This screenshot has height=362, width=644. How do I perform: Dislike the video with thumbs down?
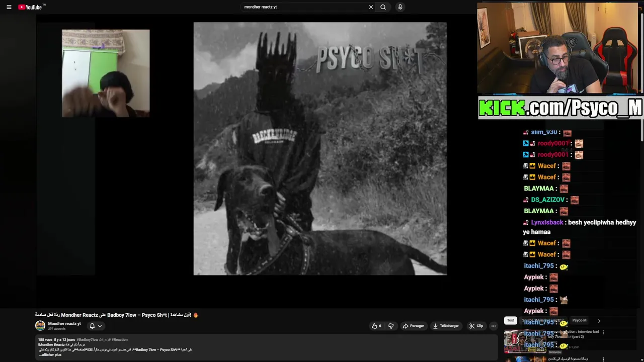click(x=391, y=326)
